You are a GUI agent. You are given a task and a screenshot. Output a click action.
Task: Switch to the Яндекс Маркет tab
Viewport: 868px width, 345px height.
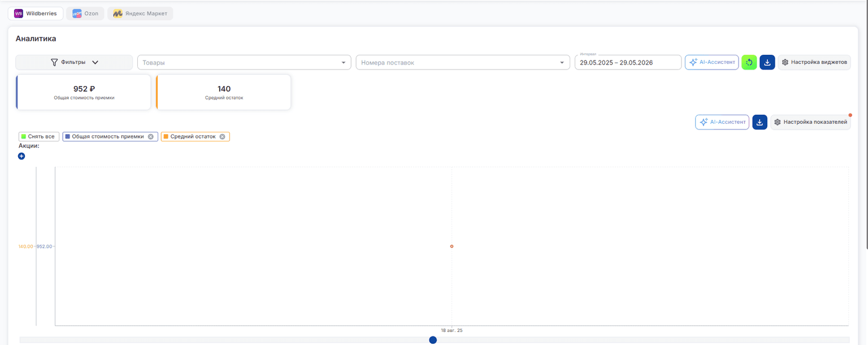(140, 14)
